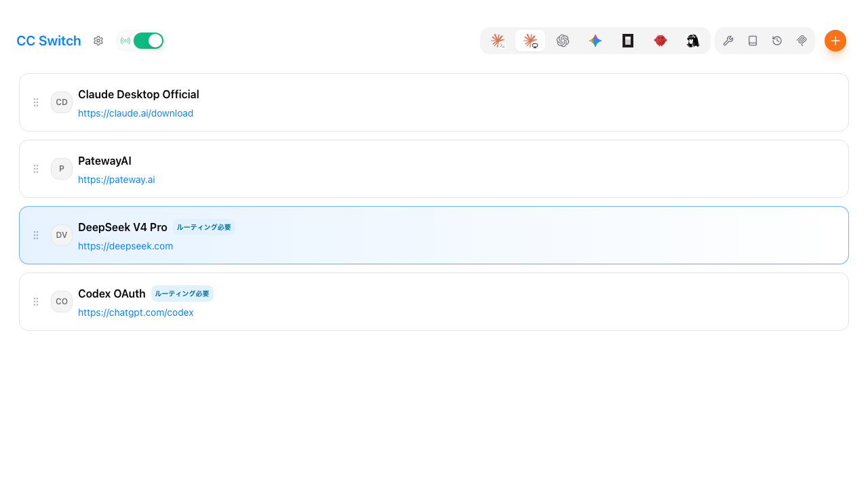Screen dimensions: 868x488
Task: Add a new provider with plus button
Action: [835, 41]
